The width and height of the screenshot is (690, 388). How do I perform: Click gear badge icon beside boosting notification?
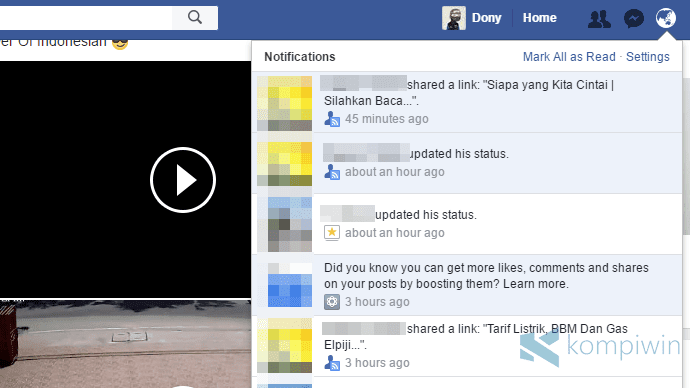pos(332,302)
